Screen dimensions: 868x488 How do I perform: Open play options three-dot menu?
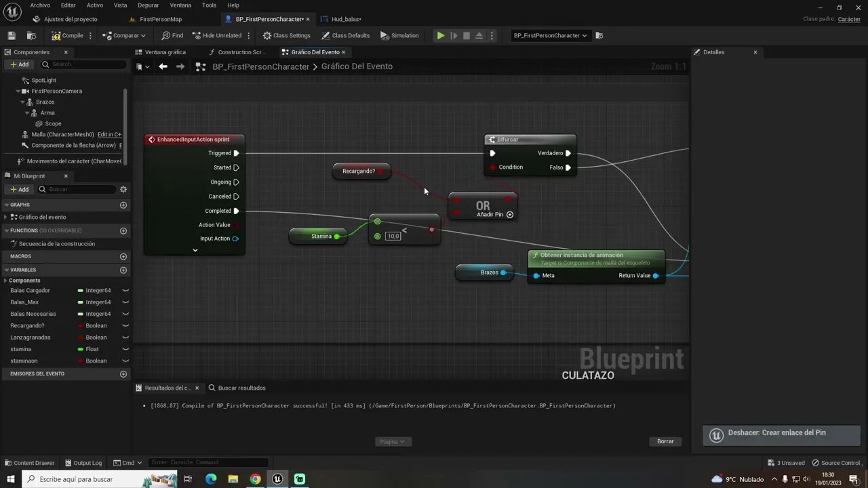(492, 35)
